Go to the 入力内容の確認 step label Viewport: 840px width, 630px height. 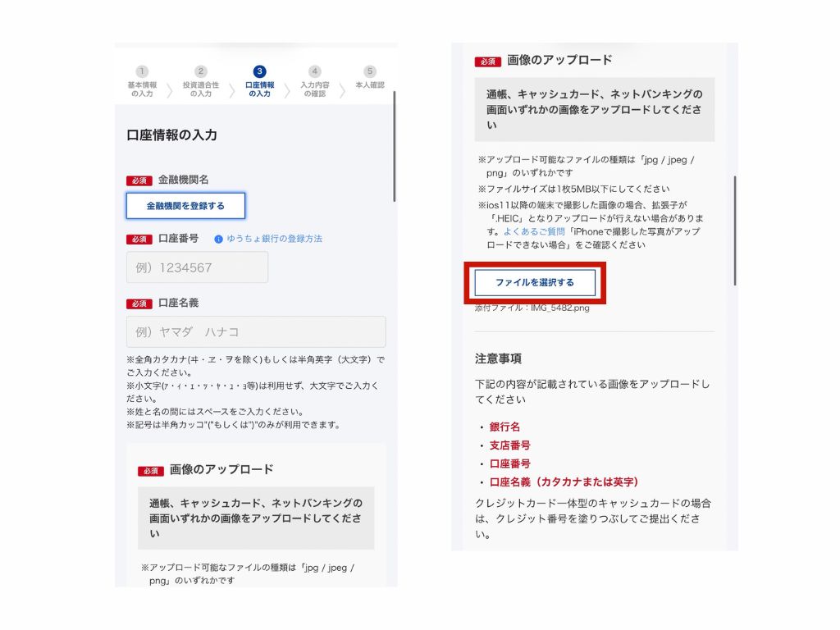314,89
